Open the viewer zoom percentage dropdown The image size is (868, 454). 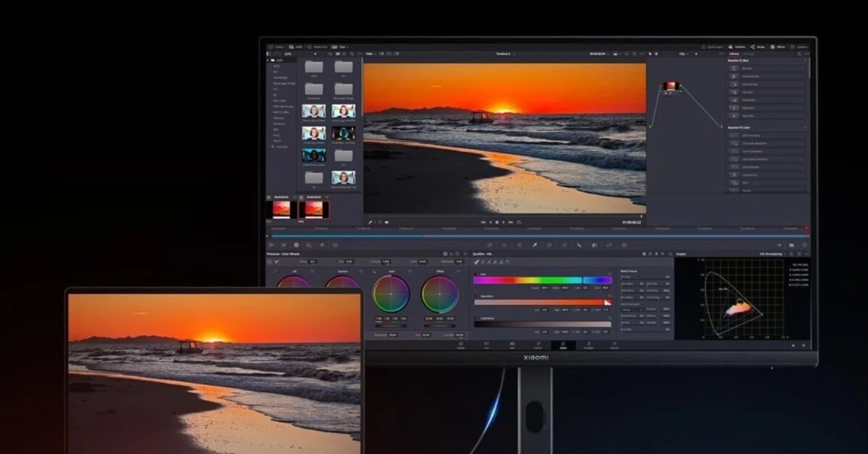tap(370, 54)
